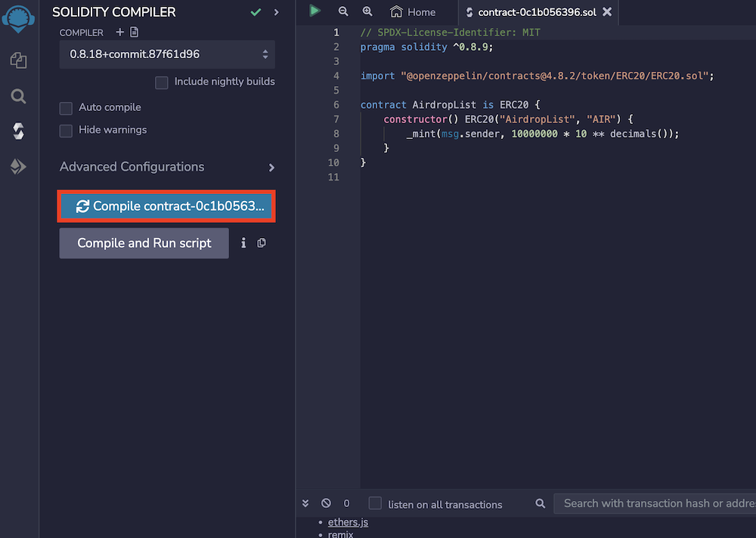Switch to the Home tab

(414, 12)
